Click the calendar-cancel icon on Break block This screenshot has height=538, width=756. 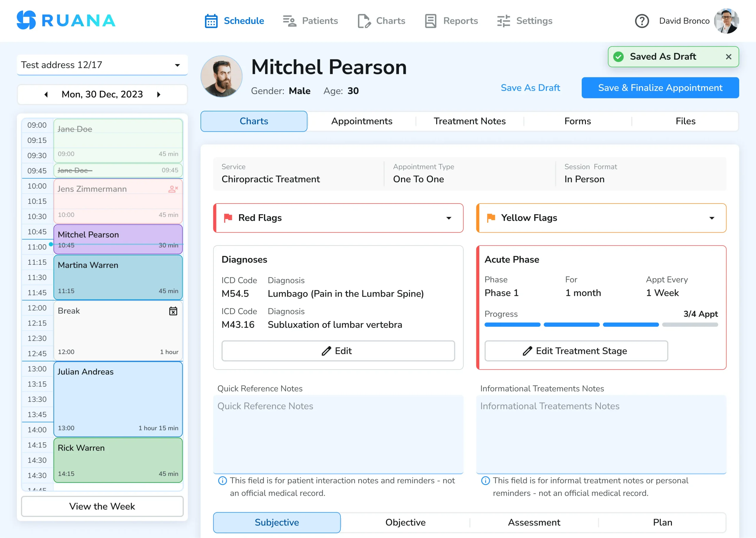pos(173,311)
